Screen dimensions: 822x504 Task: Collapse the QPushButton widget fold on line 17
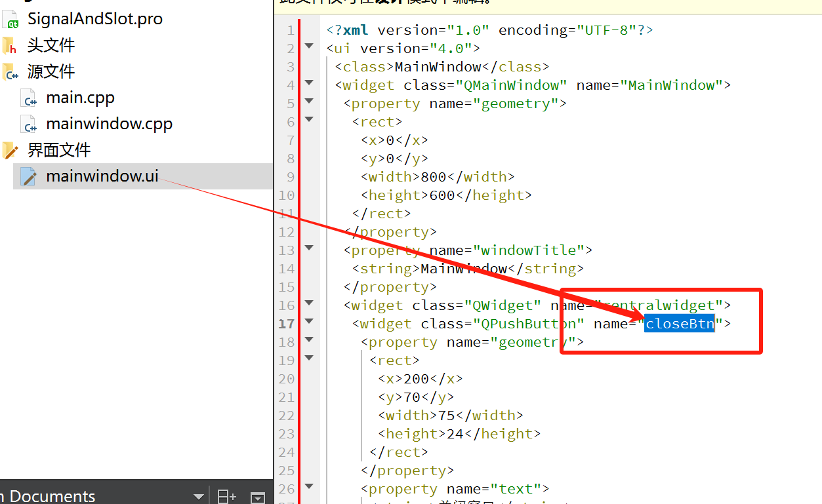click(309, 320)
